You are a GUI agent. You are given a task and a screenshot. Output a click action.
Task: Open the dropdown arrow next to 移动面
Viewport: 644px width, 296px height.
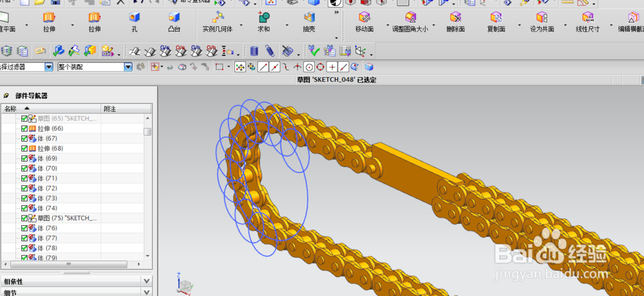tap(387, 26)
